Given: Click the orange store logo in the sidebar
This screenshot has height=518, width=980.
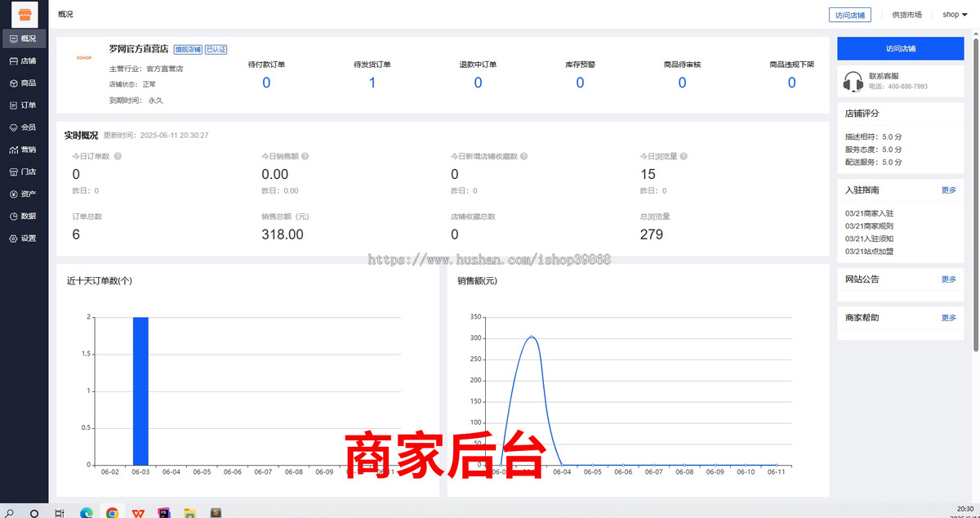Looking at the screenshot, I should [x=24, y=15].
